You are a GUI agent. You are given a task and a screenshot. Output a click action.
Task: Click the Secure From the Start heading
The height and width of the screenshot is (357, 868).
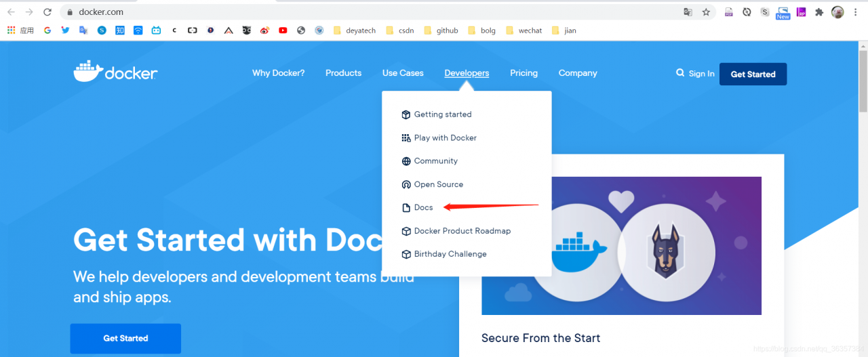(x=540, y=338)
